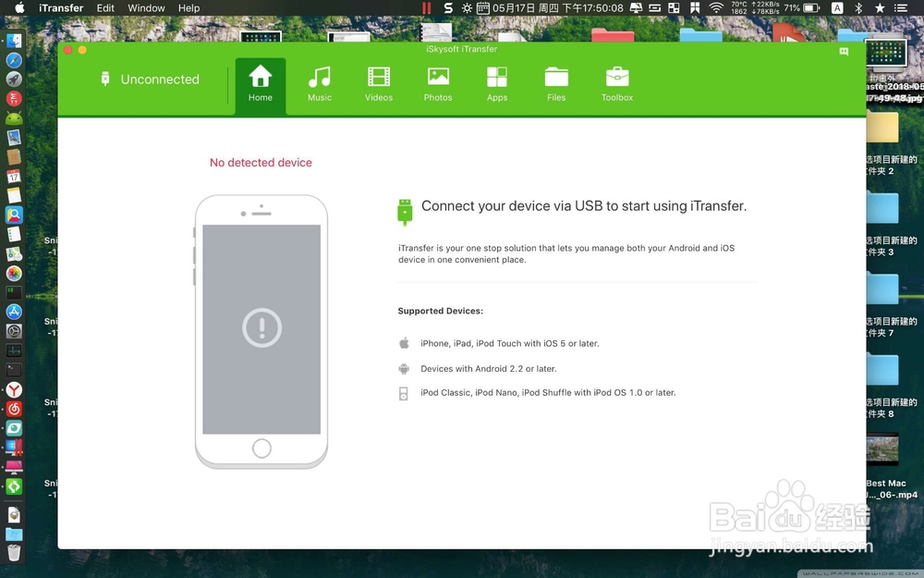Click the phone home button graphic

pyautogui.click(x=261, y=449)
